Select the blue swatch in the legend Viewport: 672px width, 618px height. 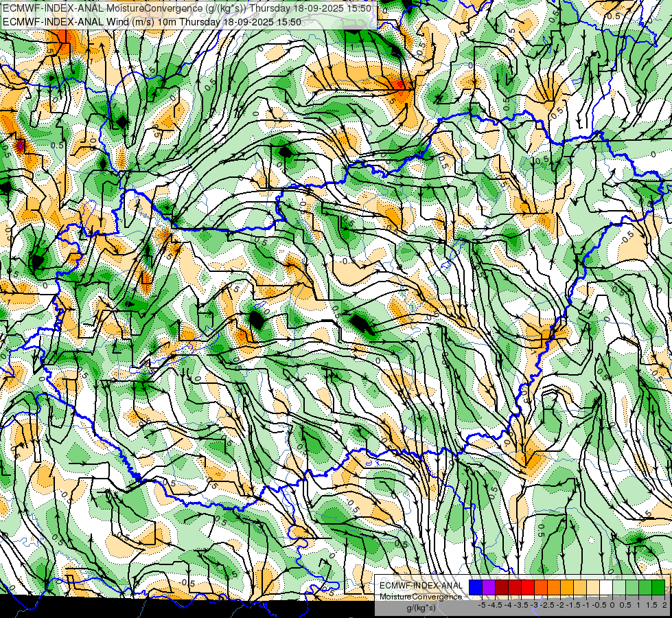[x=476, y=587]
